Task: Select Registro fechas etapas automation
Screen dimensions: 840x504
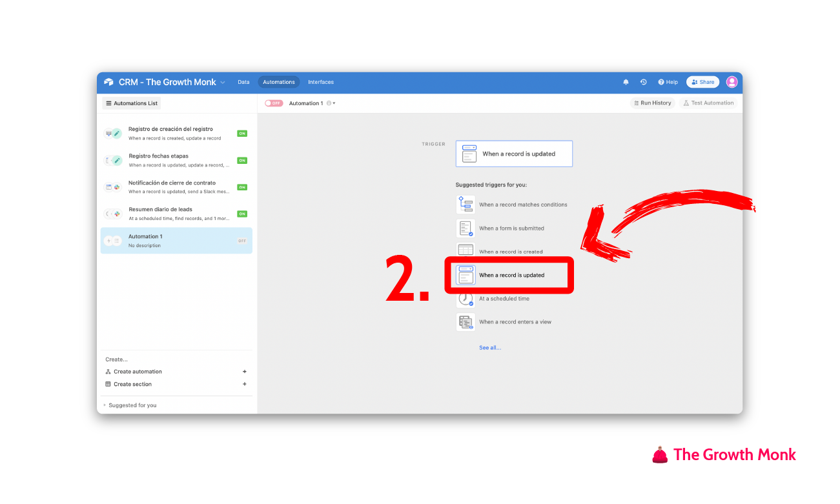Action: (176, 160)
